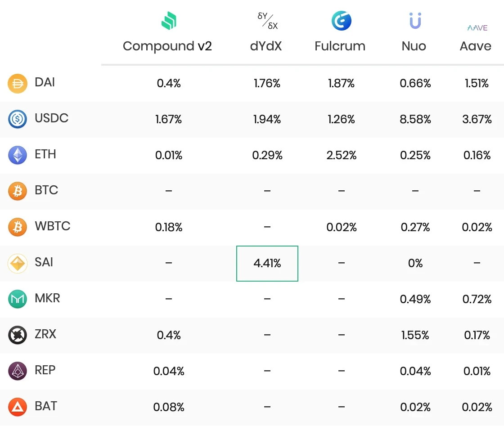The height and width of the screenshot is (426, 504).
Task: Click the 0.18% WBTC Compound rate
Action: click(169, 227)
